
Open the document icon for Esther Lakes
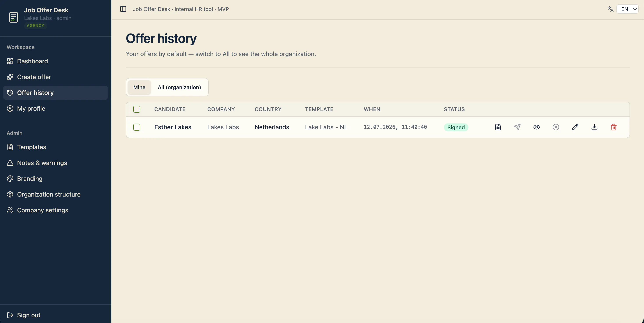coord(498,127)
